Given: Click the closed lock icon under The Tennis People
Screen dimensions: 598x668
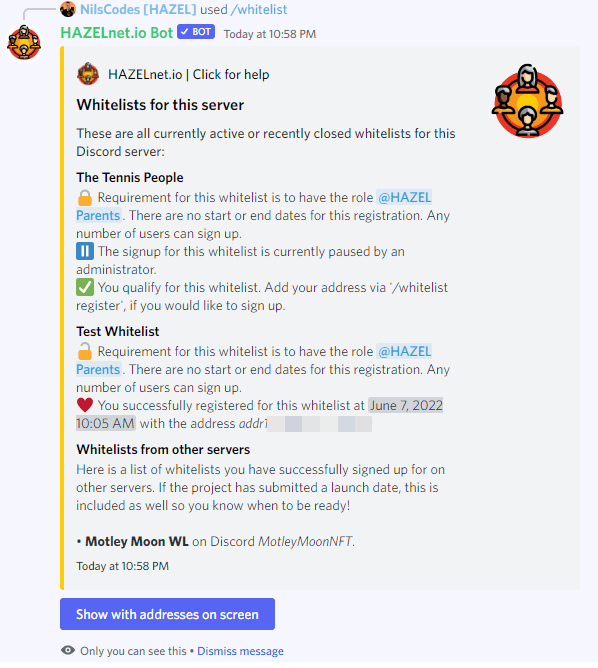Looking at the screenshot, I should point(85,198).
